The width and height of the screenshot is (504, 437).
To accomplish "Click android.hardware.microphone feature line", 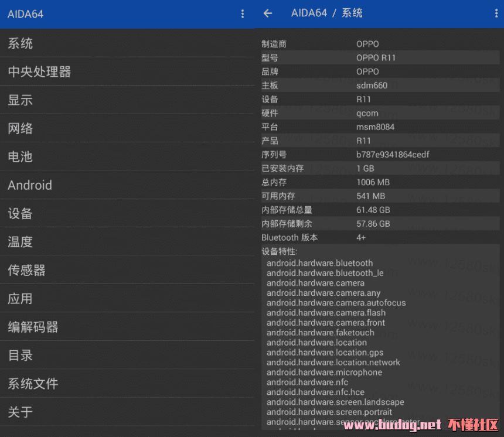I will point(324,372).
